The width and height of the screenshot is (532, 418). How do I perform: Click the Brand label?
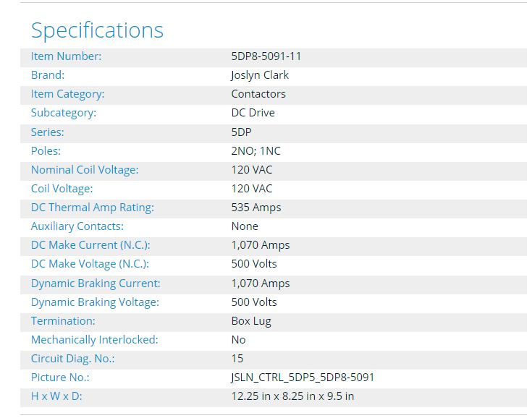48,75
